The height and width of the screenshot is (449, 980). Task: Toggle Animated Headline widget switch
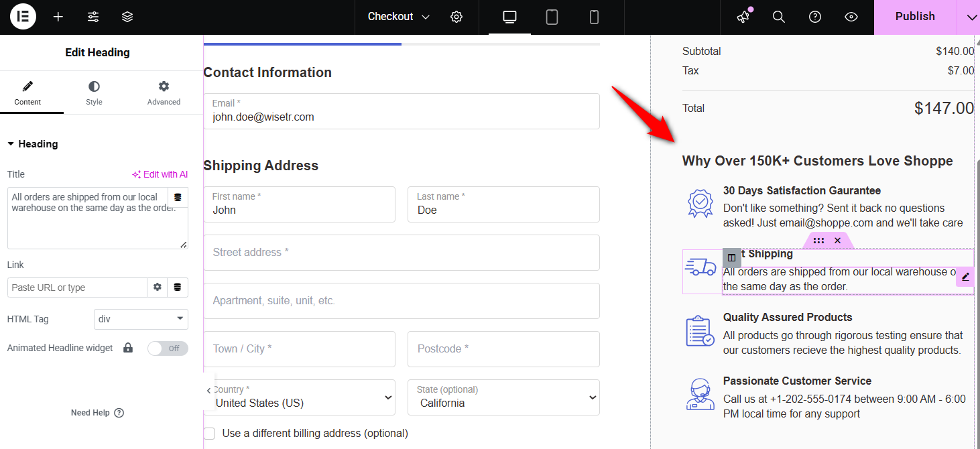coord(168,348)
